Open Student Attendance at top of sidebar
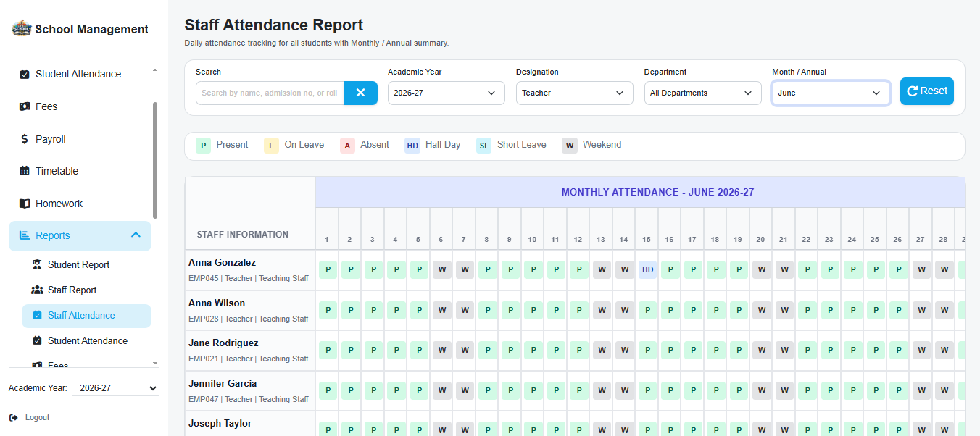The width and height of the screenshot is (980, 436). pos(78,74)
